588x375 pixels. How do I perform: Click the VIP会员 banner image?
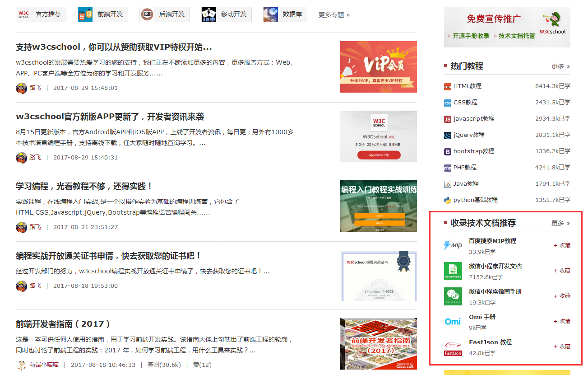point(379,67)
